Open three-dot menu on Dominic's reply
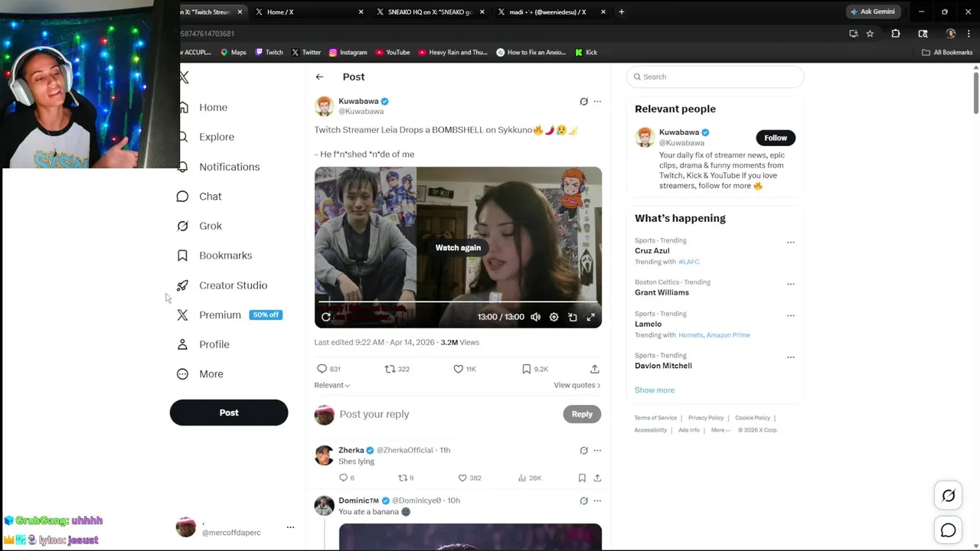 tap(597, 500)
